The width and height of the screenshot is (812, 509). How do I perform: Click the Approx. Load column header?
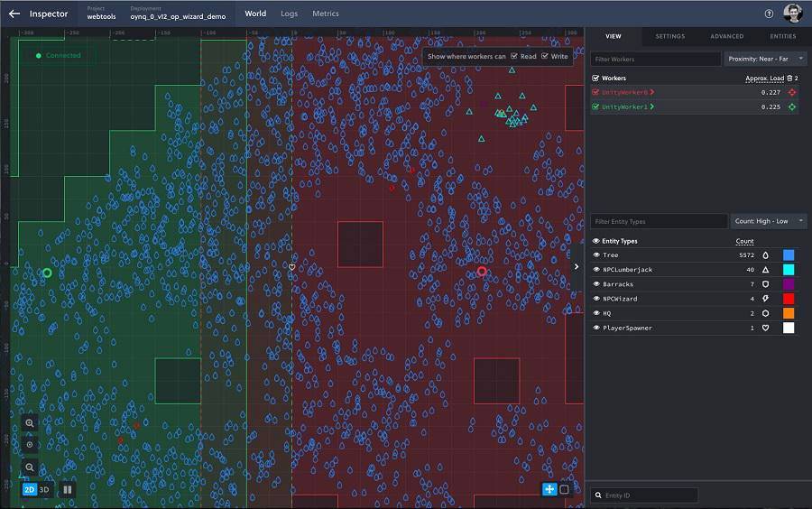click(764, 79)
